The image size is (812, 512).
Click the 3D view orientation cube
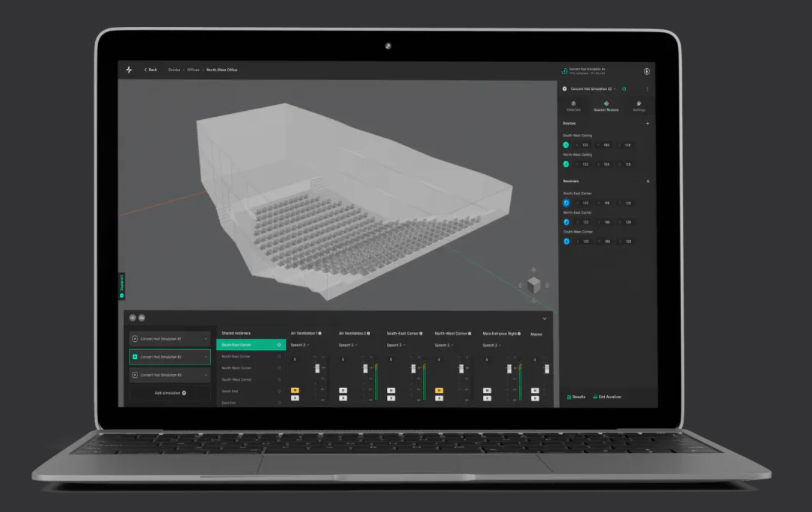tap(534, 286)
